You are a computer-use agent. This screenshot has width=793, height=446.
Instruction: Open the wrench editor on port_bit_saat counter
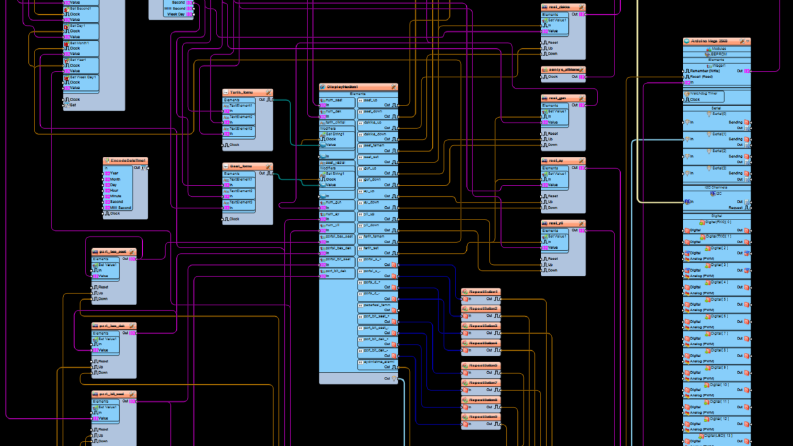click(132, 394)
